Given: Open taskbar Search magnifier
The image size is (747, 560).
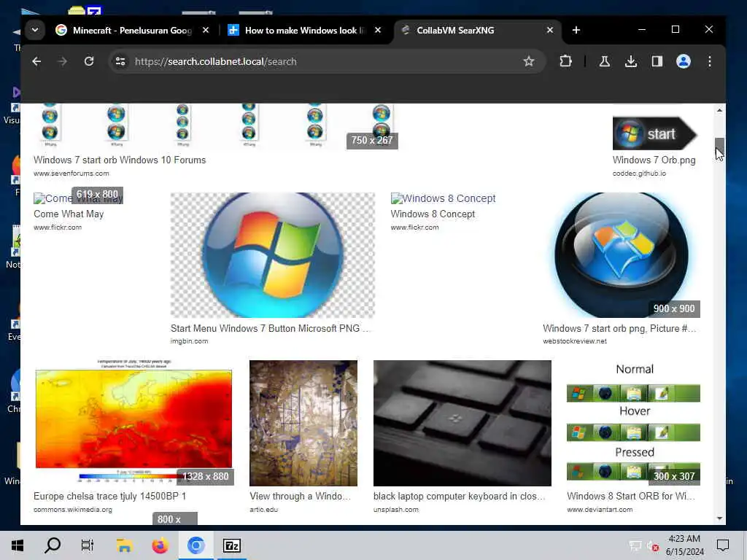Looking at the screenshot, I should tap(53, 545).
